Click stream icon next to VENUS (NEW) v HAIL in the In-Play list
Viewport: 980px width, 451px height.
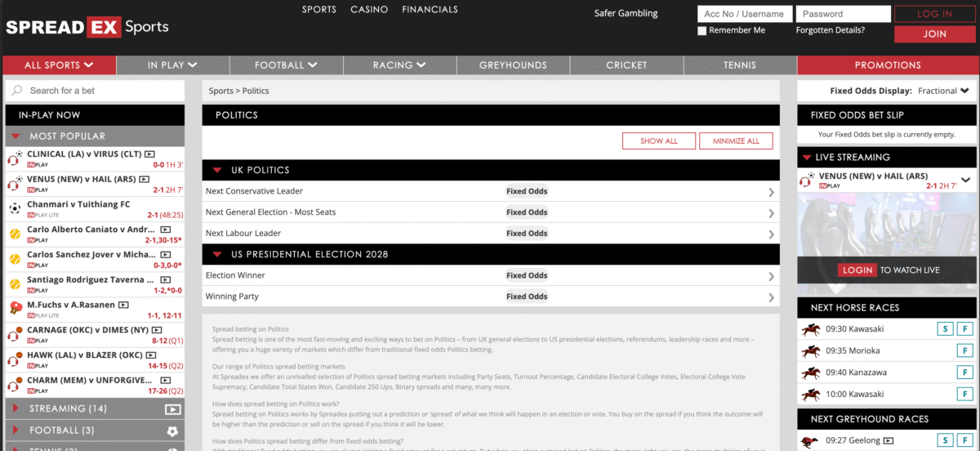[144, 178]
